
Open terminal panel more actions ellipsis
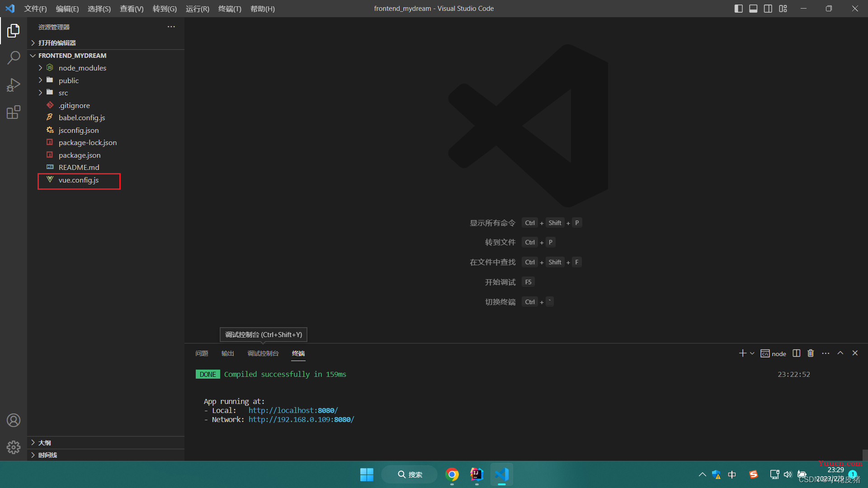(826, 353)
